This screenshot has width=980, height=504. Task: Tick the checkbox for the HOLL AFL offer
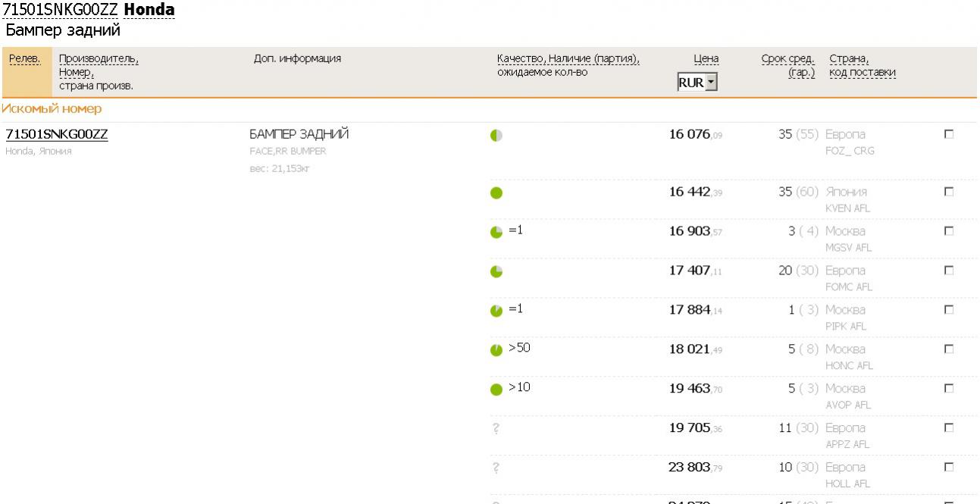pos(947,468)
